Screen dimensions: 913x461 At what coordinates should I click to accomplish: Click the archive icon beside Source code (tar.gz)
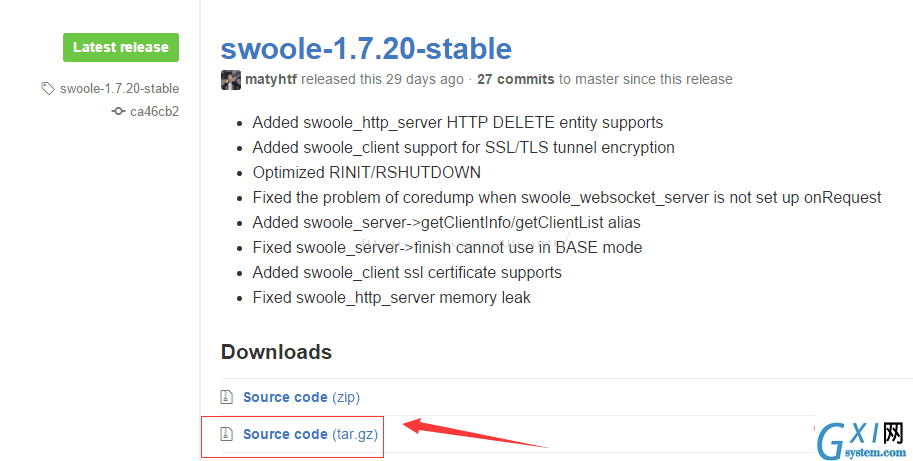[x=227, y=434]
